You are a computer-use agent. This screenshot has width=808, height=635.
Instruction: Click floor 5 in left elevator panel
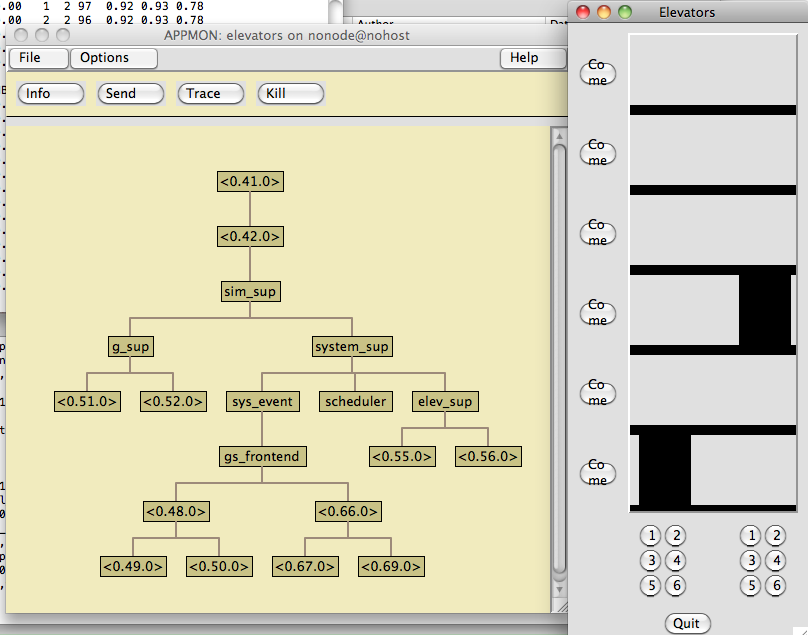point(651,586)
